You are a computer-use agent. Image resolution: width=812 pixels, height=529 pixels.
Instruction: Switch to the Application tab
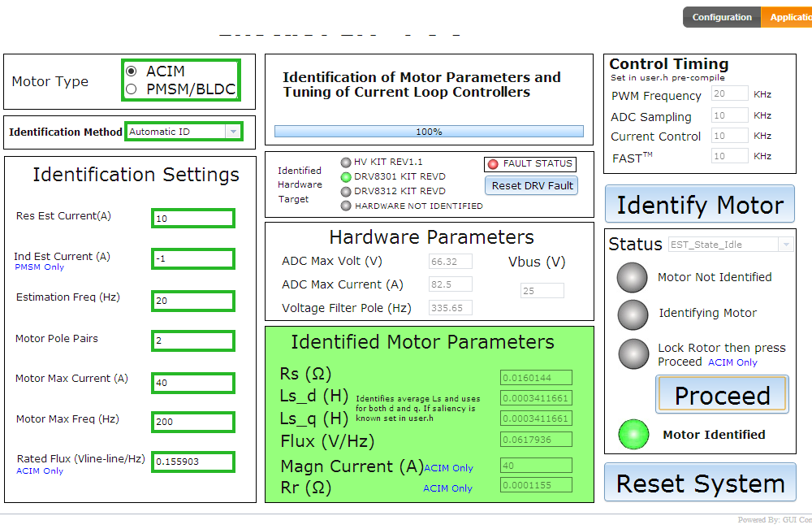792,16
